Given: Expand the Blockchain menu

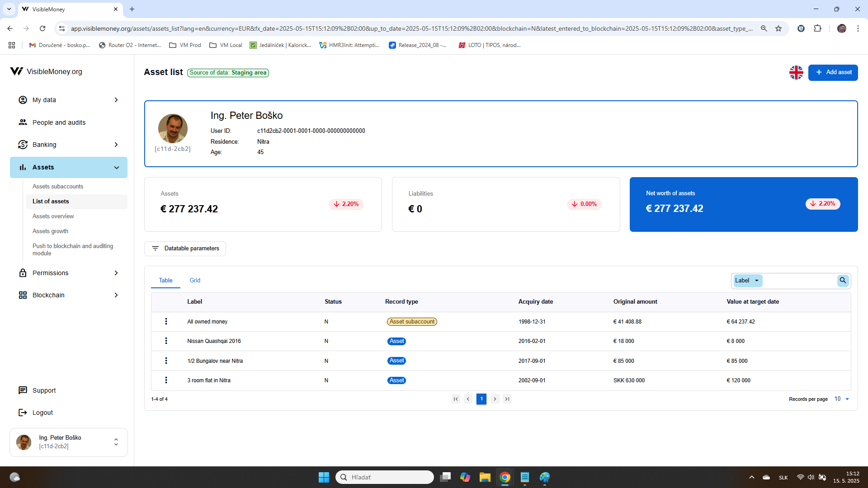Looking at the screenshot, I should point(69,295).
